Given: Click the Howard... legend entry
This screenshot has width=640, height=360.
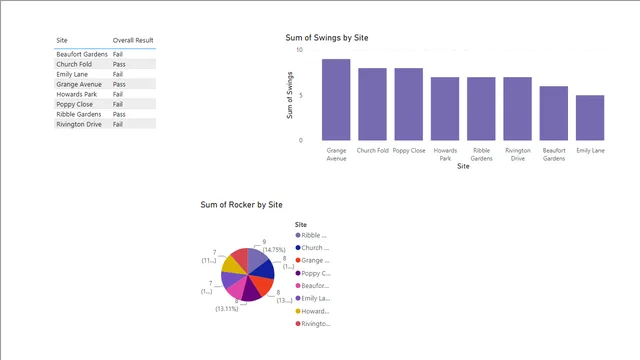Looking at the screenshot, I should tap(313, 311).
